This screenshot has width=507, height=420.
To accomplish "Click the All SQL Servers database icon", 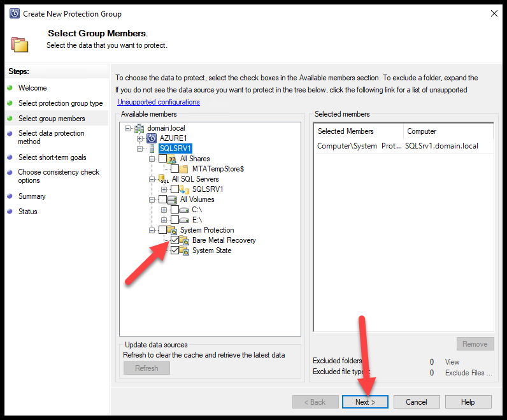I will pyautogui.click(x=163, y=179).
